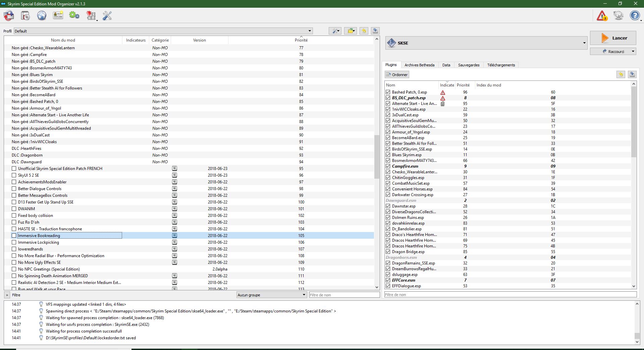
Task: Sort by Priorité column in mod list
Action: coord(301,40)
